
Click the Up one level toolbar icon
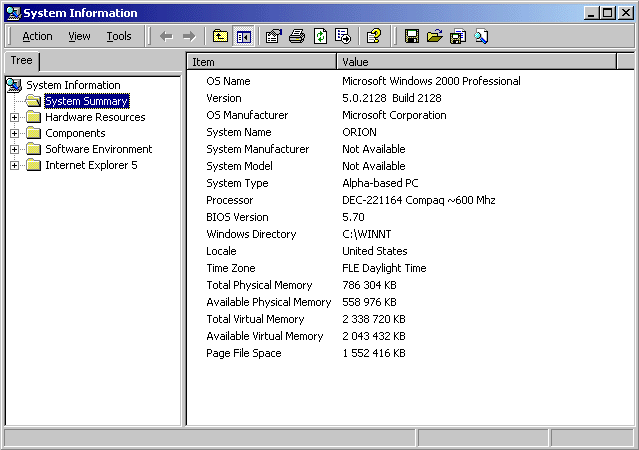point(221,36)
